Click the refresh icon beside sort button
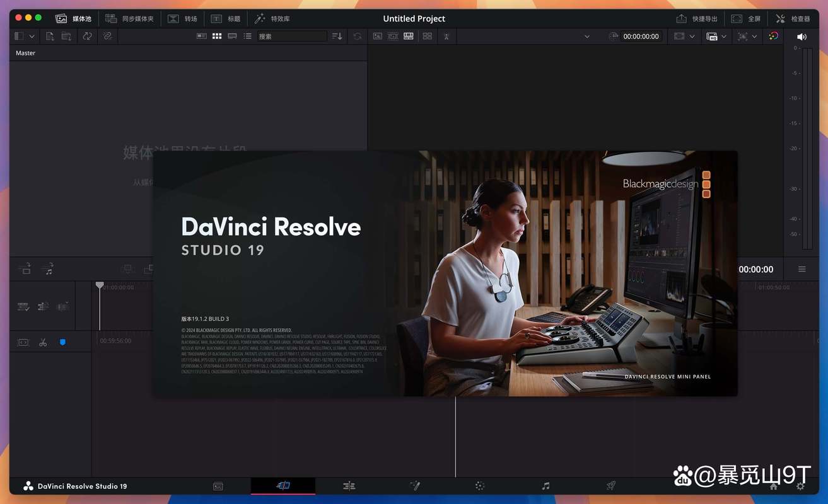Image resolution: width=828 pixels, height=504 pixels. 358,37
